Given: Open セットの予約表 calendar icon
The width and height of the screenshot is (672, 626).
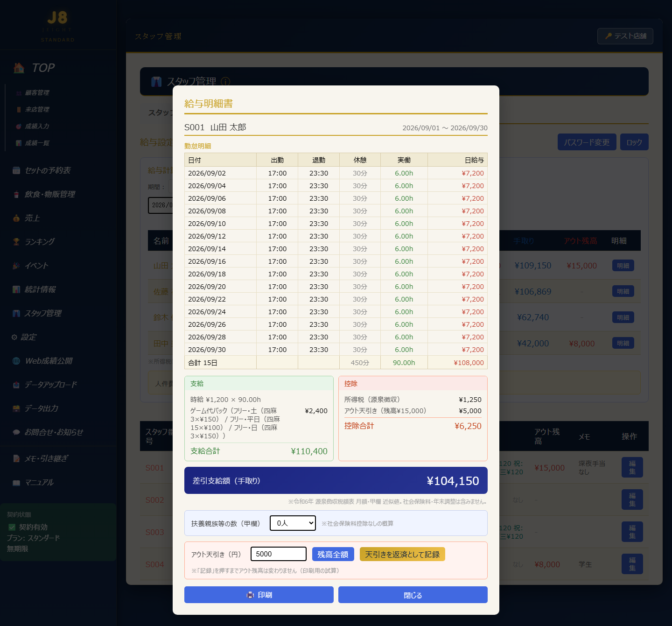Looking at the screenshot, I should pyautogui.click(x=16, y=170).
